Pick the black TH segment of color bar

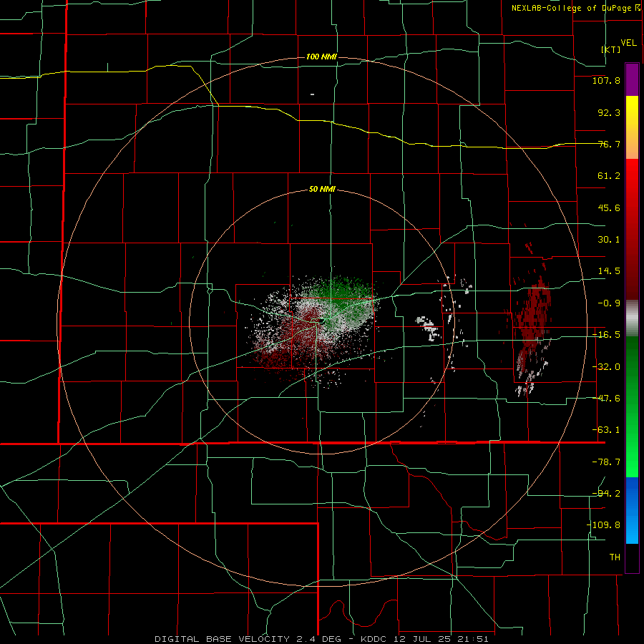click(632, 557)
